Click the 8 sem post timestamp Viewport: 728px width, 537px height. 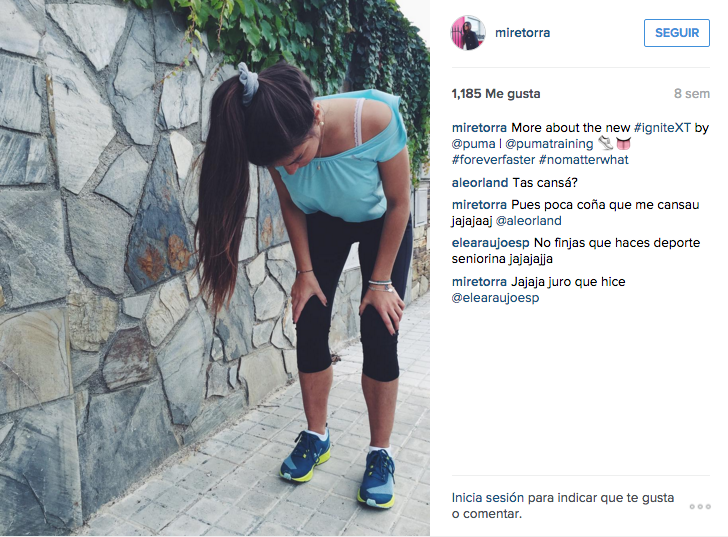point(692,93)
